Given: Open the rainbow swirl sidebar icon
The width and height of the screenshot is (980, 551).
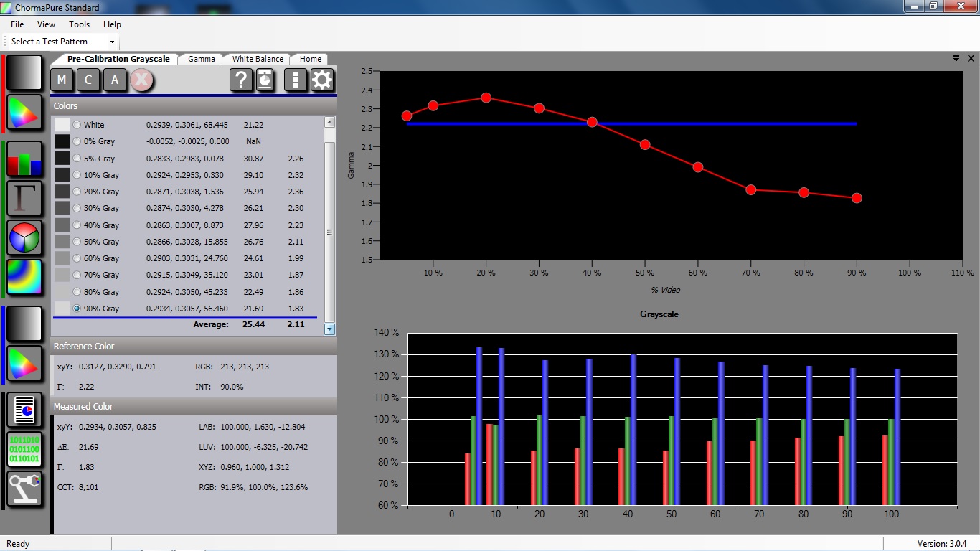Looking at the screenshot, I should tap(24, 278).
